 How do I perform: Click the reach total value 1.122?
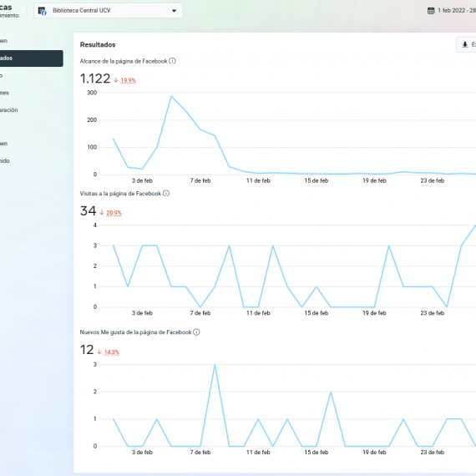click(95, 78)
